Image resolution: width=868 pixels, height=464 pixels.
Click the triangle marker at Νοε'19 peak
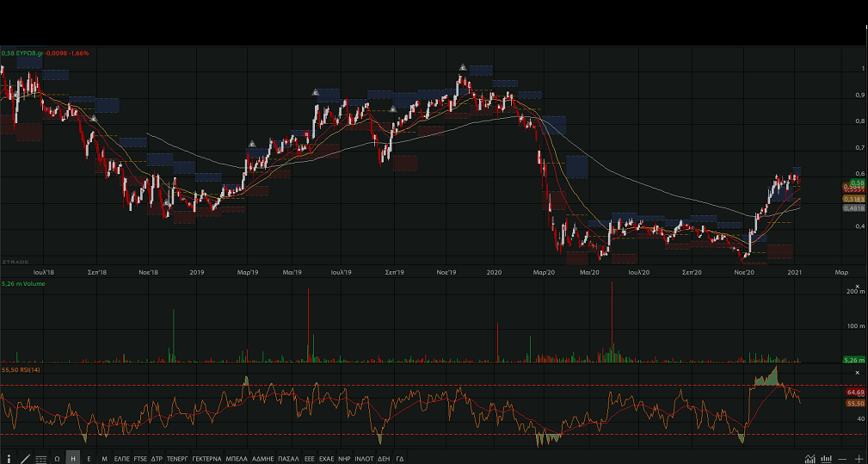click(462, 67)
